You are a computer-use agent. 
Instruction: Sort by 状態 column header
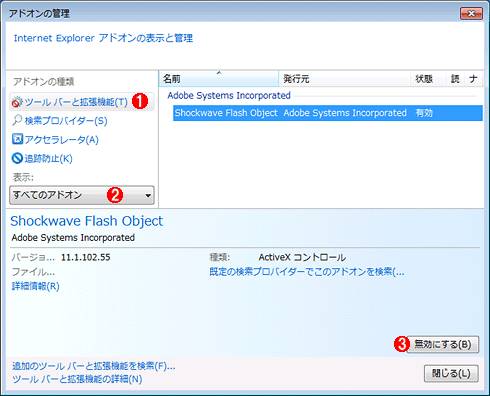point(428,79)
